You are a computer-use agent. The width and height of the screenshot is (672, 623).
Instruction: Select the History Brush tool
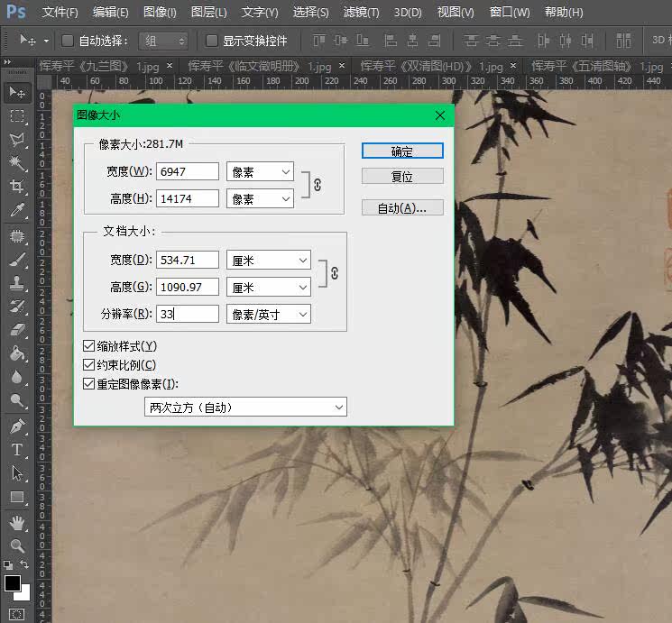pyautogui.click(x=17, y=307)
